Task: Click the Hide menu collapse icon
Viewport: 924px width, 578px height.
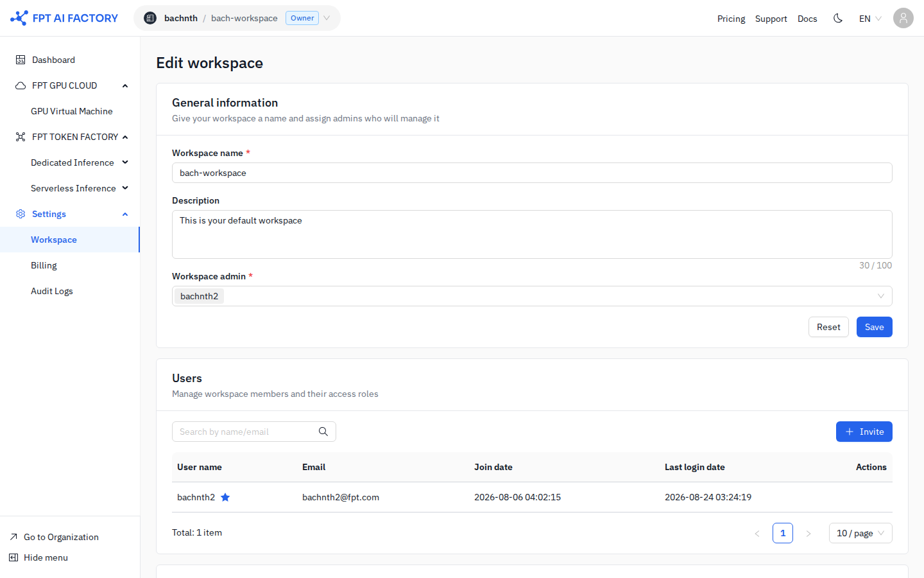Action: (13, 557)
